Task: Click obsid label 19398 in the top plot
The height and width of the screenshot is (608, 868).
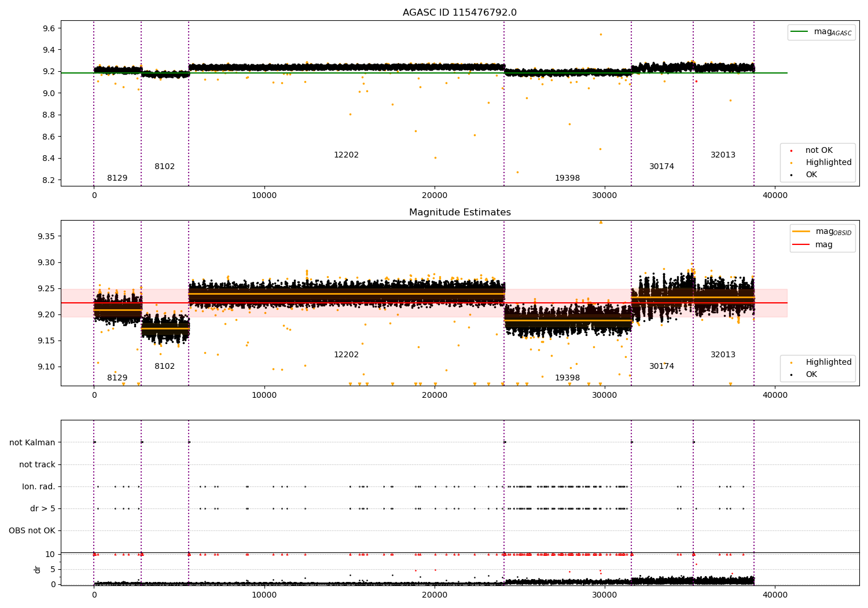Action: pyautogui.click(x=567, y=178)
